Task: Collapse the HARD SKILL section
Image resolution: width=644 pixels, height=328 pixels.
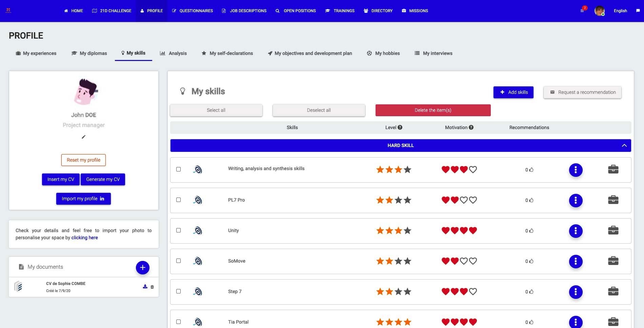Action: (x=624, y=145)
